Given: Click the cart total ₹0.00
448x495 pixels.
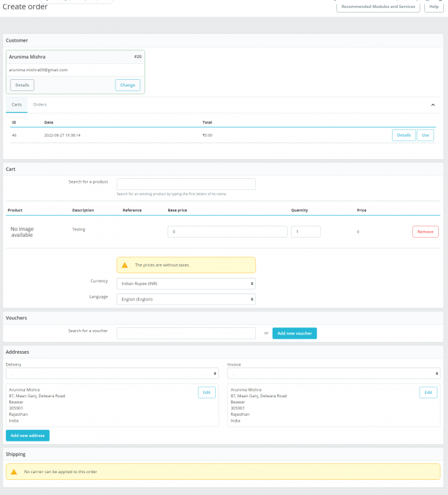Looking at the screenshot, I should pos(208,135).
